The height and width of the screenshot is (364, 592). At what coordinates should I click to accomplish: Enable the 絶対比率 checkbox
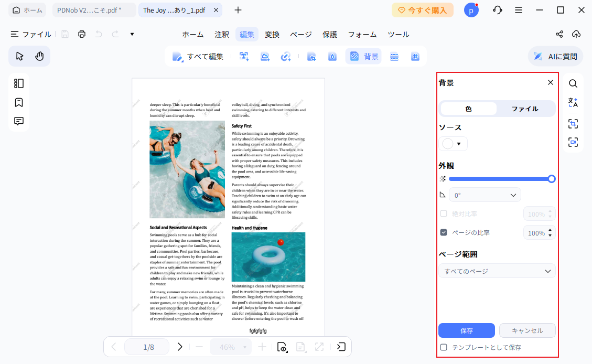444,213
